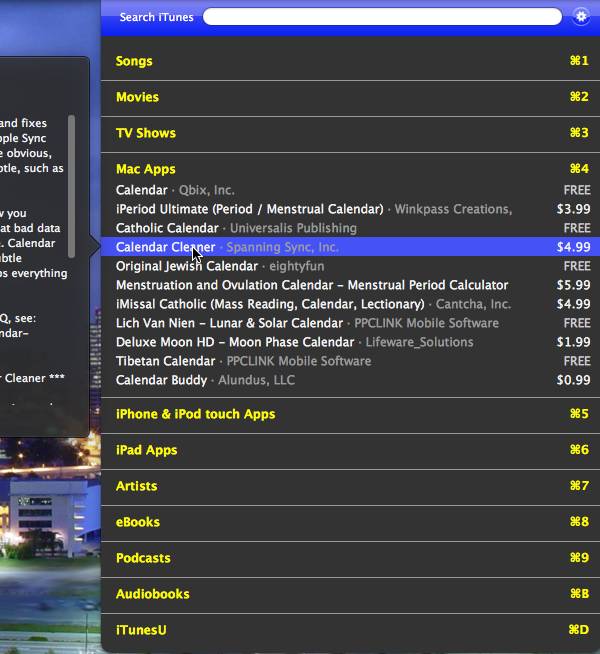This screenshot has width=600, height=654.
Task: Select Menstruation and Ovulation Calendar result
Action: coord(350,285)
